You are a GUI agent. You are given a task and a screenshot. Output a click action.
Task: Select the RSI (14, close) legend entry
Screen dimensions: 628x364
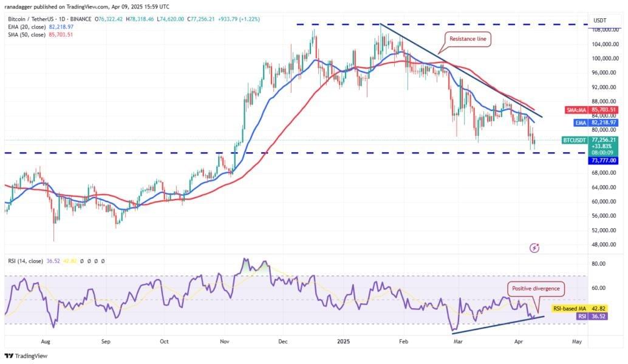[x=26, y=261]
